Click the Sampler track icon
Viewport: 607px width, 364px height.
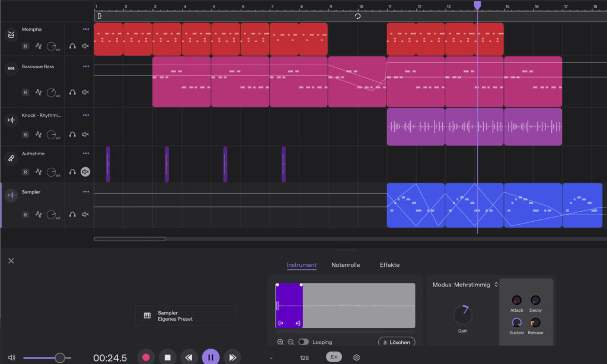point(11,196)
